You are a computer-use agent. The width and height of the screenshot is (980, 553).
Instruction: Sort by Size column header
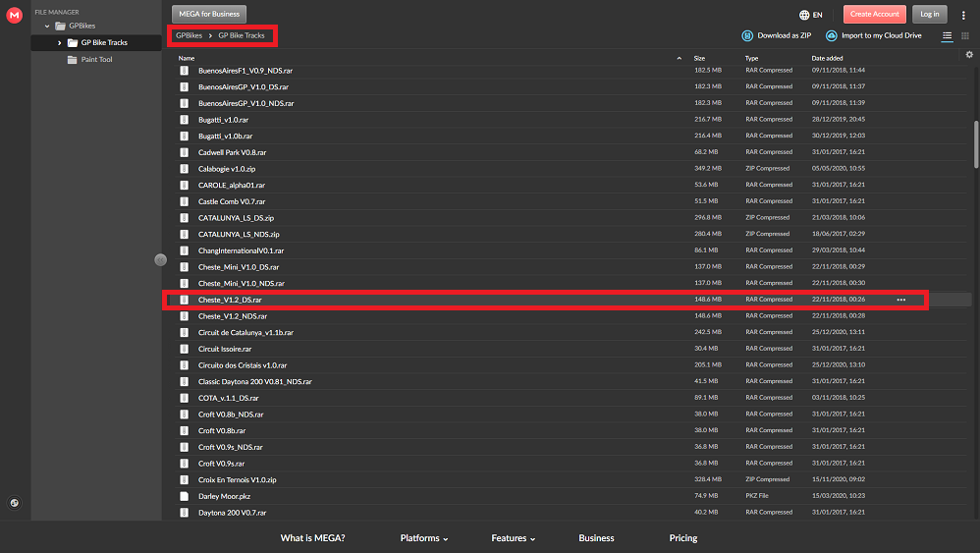click(699, 58)
